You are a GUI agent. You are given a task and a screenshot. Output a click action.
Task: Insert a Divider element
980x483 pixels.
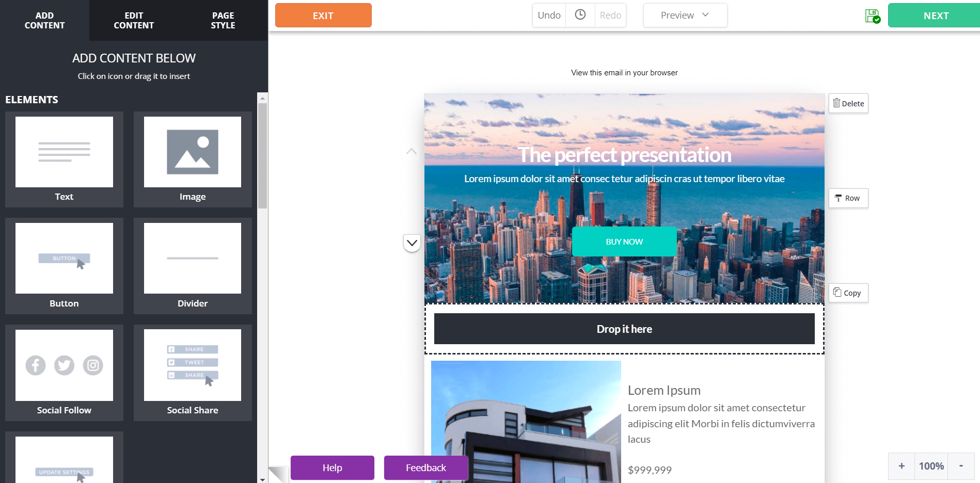[x=193, y=266]
